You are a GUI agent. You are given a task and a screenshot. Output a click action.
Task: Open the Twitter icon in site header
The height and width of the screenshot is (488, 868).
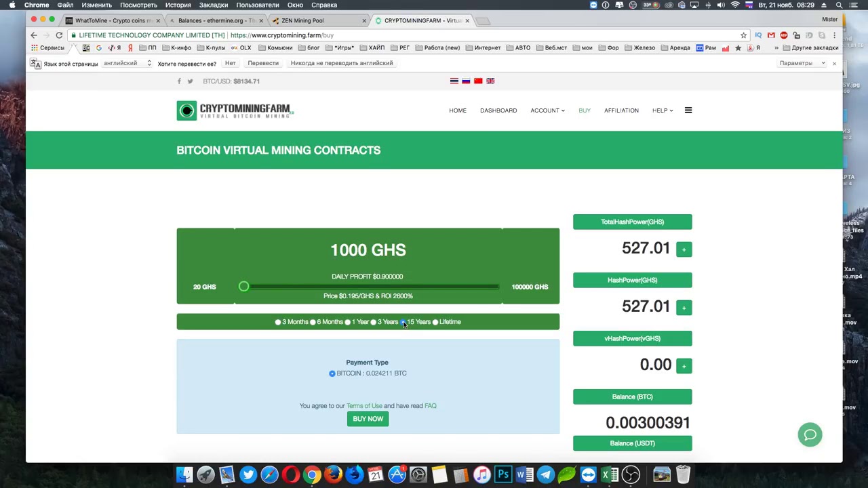pyautogui.click(x=190, y=81)
